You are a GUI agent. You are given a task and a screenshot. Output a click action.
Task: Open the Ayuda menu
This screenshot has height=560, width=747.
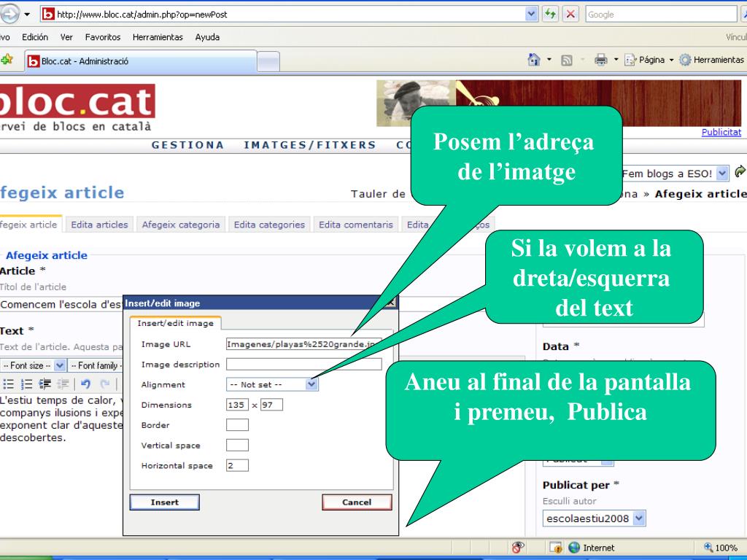(x=207, y=37)
